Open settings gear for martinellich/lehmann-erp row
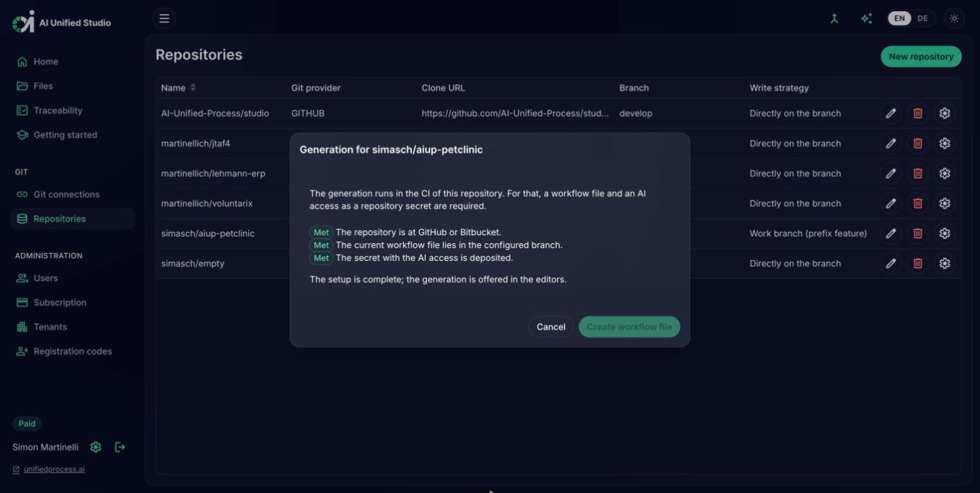The width and height of the screenshot is (980, 493). [x=944, y=174]
